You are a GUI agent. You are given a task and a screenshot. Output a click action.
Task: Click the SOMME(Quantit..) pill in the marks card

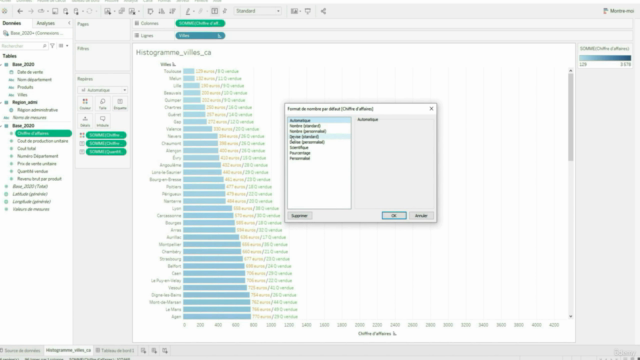coord(106,151)
